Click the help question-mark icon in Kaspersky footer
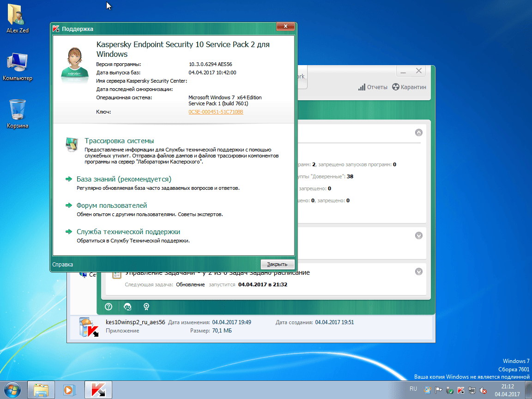Image resolution: width=532 pixels, height=399 pixels. point(109,307)
